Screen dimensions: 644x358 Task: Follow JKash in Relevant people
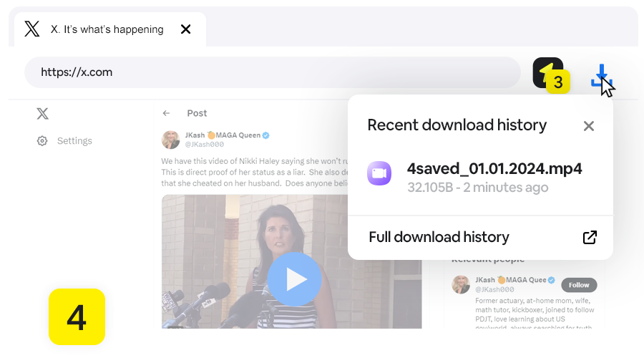(x=579, y=285)
